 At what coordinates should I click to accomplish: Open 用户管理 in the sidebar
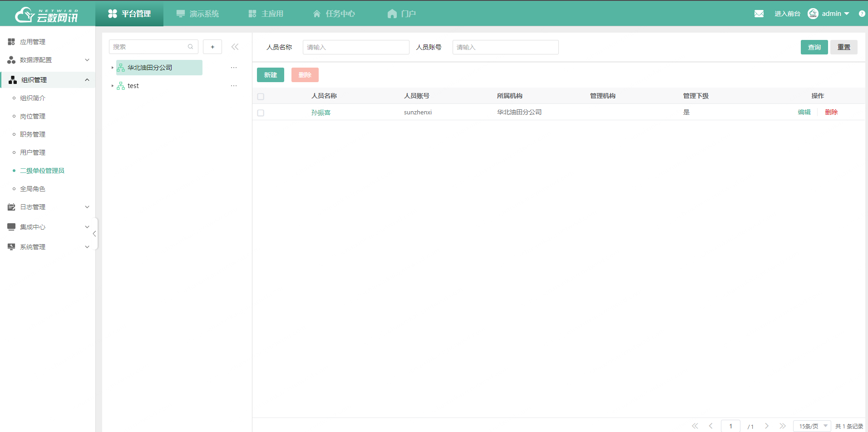pos(33,152)
